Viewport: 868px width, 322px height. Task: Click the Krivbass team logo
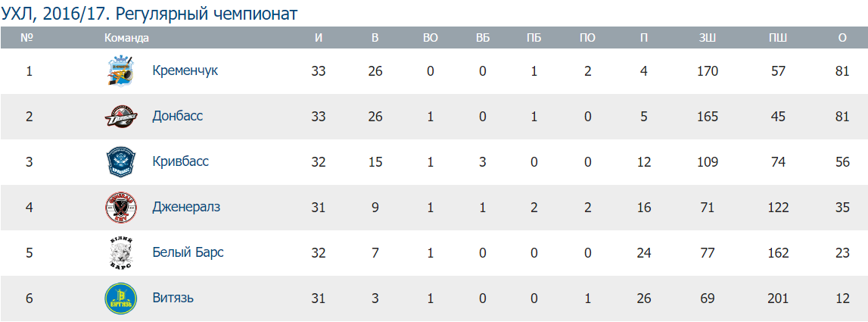(120, 162)
